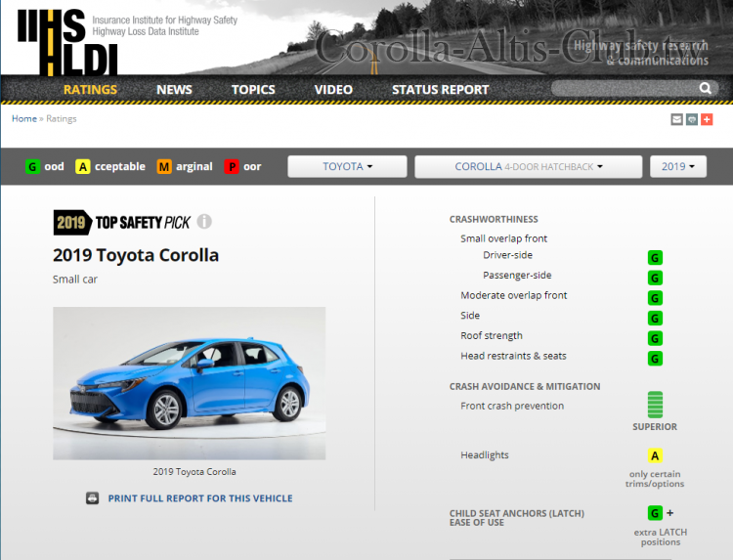The height and width of the screenshot is (560, 733).
Task: Click the 2019 Toyota Corolla heading
Action: (x=136, y=255)
